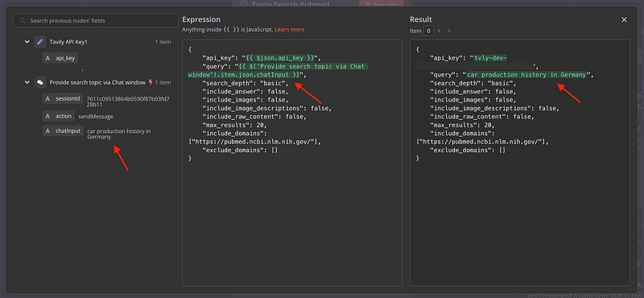Image resolution: width=644 pixels, height=298 pixels.
Task: Click the pencil icon beside Tavily API Key1
Action: coord(39,42)
